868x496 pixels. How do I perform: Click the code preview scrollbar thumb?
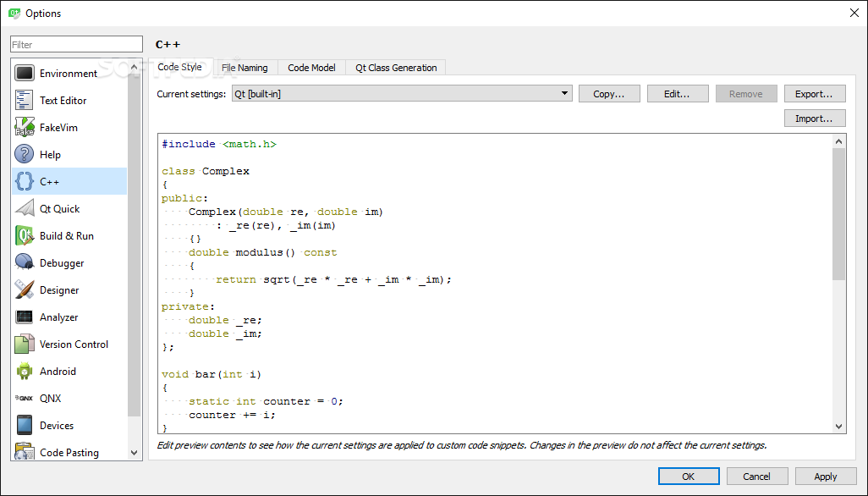[838, 213]
